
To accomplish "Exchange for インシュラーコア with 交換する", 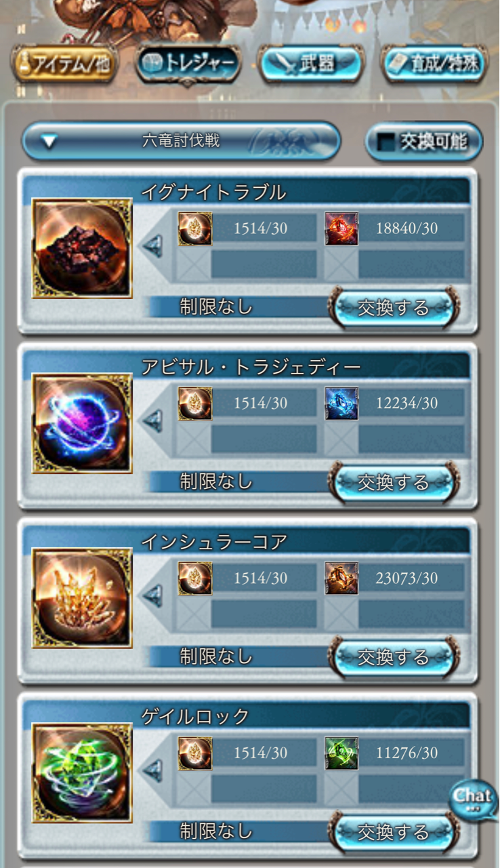I will (394, 657).
